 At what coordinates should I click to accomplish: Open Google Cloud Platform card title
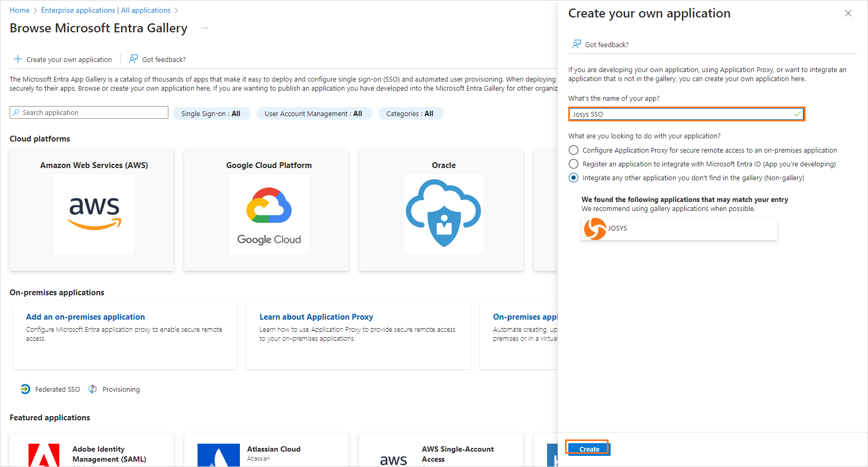tap(269, 165)
